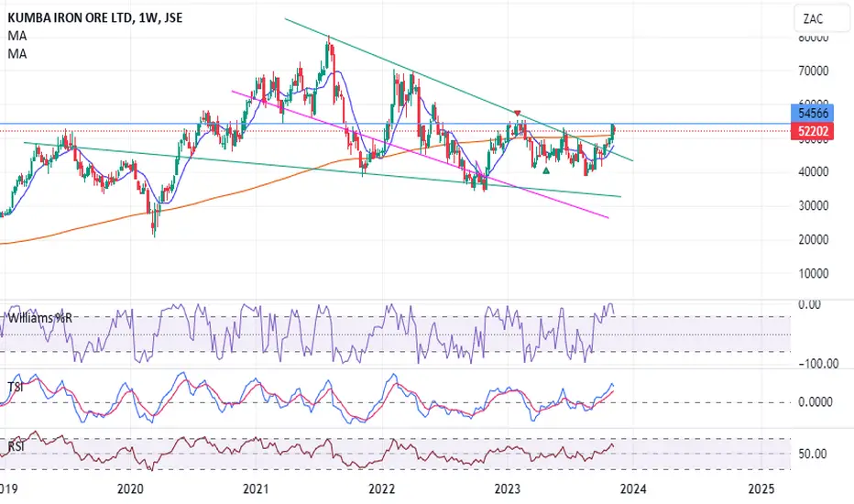Click the 2021 label on time axis
This screenshot has width=854, height=504.
(x=256, y=488)
